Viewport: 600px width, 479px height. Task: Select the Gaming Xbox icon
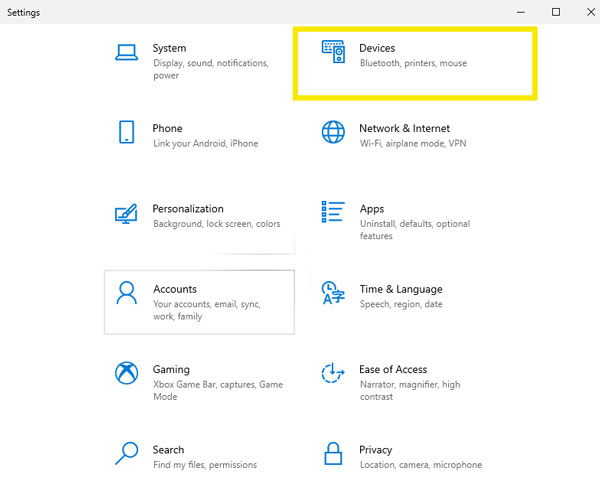click(126, 373)
